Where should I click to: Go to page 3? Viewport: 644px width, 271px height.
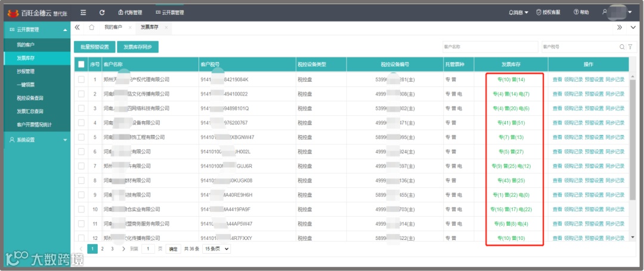click(112, 249)
